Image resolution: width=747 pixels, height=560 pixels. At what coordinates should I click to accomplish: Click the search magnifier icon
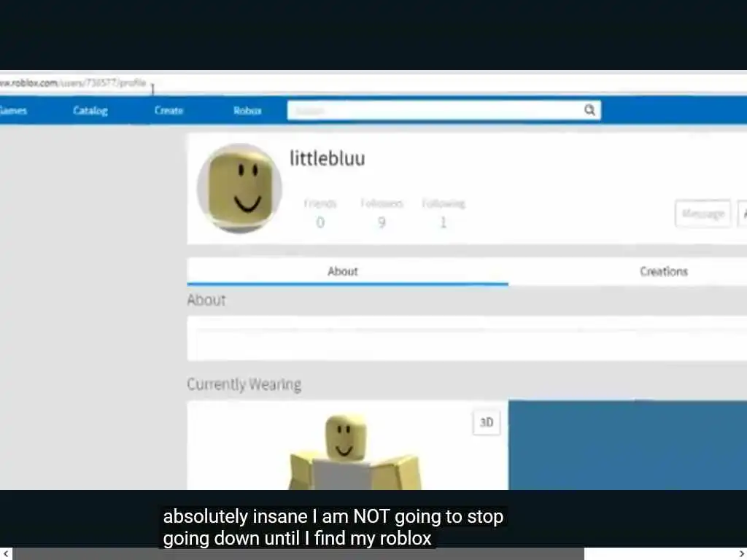coord(589,110)
